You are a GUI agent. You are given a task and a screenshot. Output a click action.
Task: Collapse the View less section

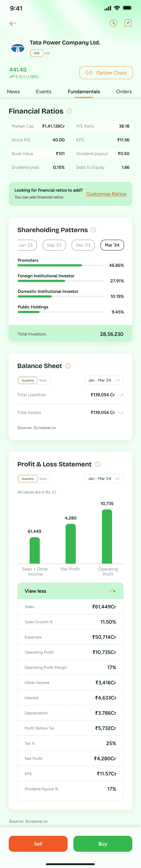coord(70,591)
